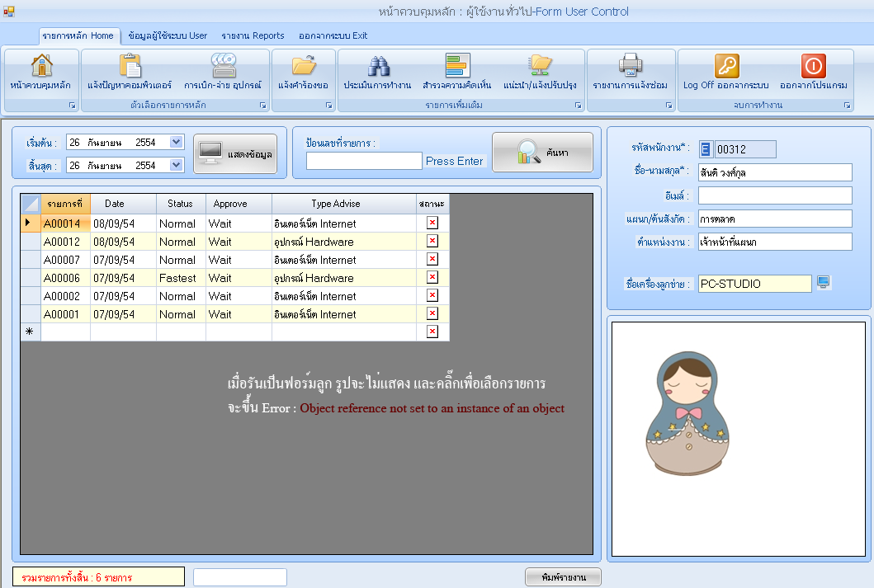Viewport: 874px width, 588px height.
Task: Toggle status box for row A00002
Action: pos(432,295)
